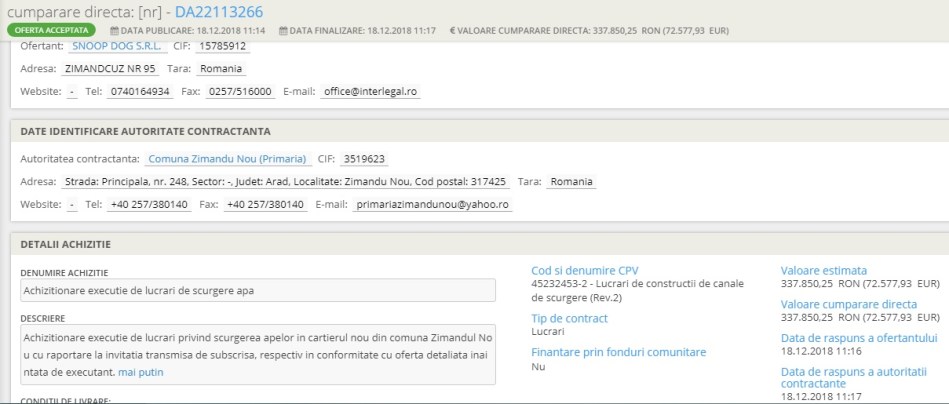Click the Oferta Acceptata status badge

click(x=53, y=31)
